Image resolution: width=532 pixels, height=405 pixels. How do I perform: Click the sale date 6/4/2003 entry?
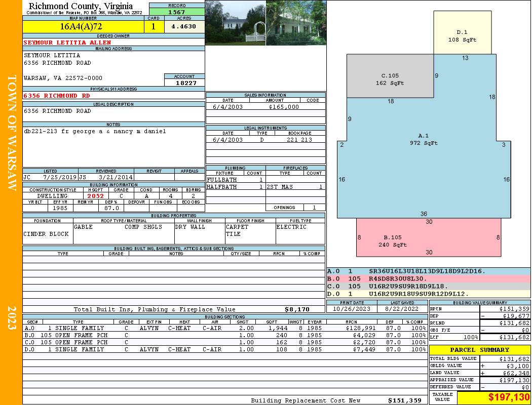(x=227, y=107)
